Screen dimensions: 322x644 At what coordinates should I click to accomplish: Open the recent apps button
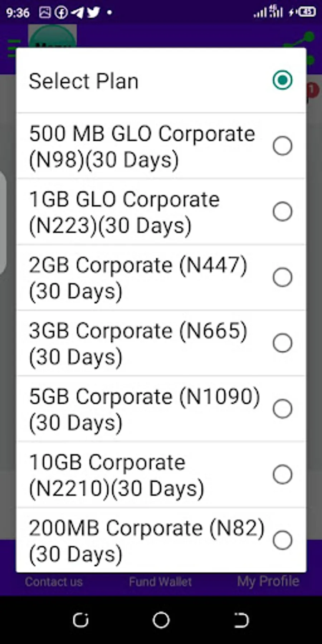[80, 620]
